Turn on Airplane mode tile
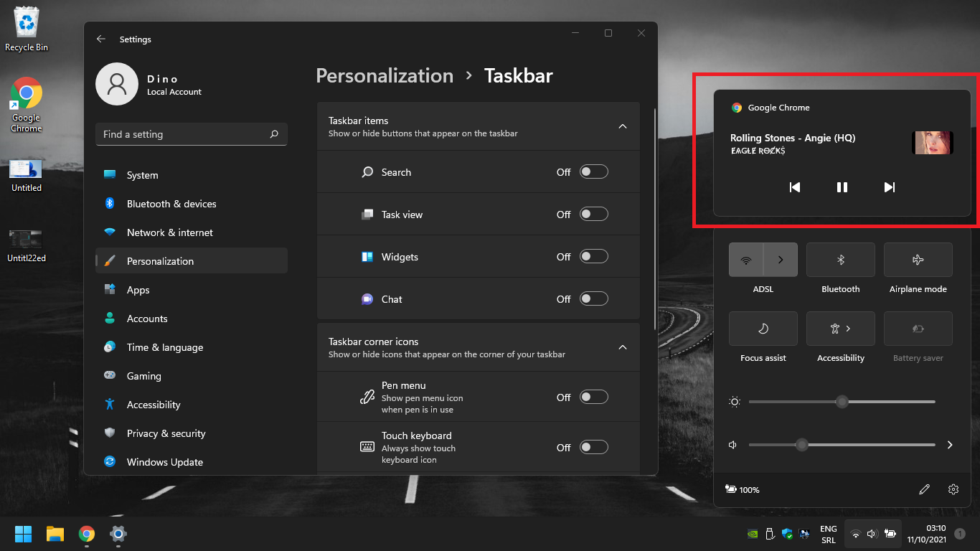This screenshot has height=551, width=980. coord(918,260)
